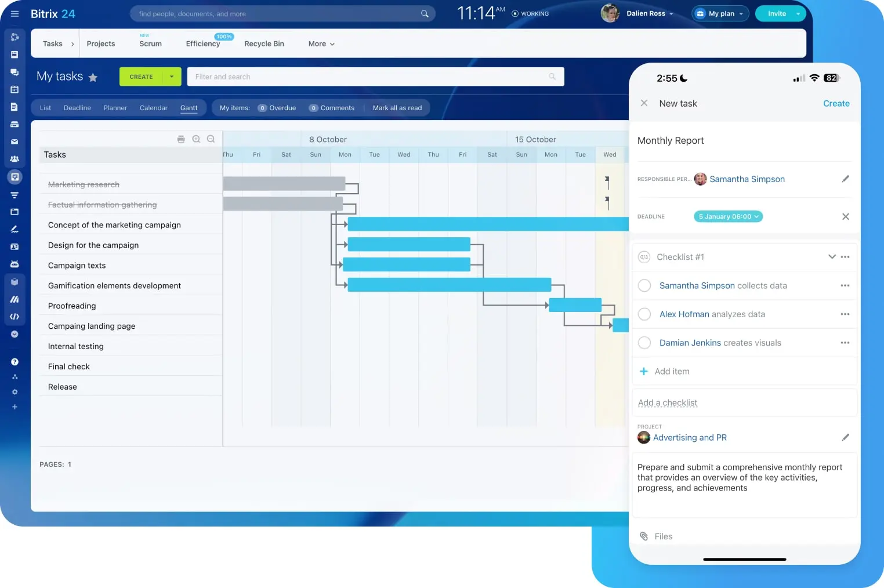Check off the Samantha Simpson collects data item
This screenshot has height=588, width=884.
[x=644, y=285]
